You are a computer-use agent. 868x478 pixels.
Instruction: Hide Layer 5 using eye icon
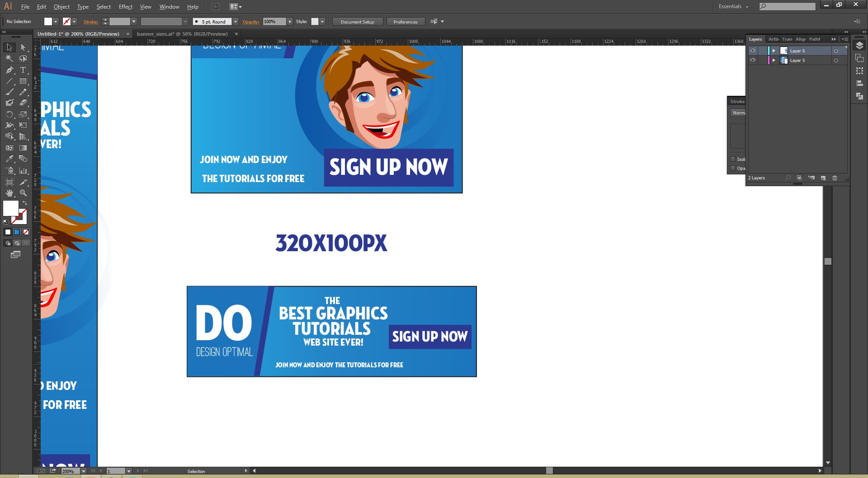tap(753, 60)
